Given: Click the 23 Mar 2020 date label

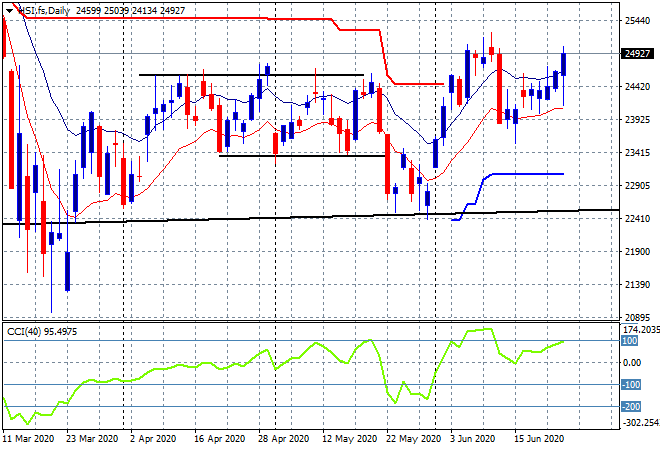Looking at the screenshot, I should coord(92,439).
